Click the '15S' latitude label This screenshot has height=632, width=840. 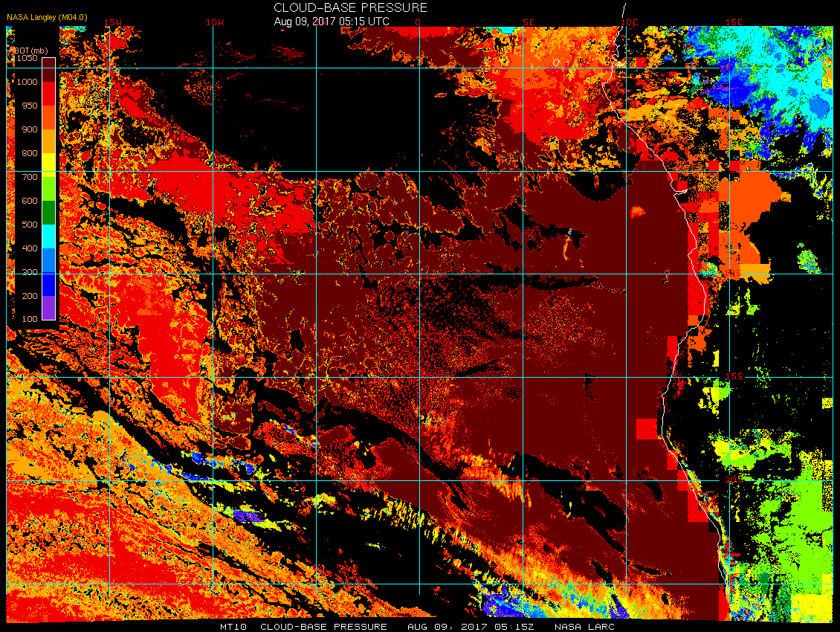[734, 377]
